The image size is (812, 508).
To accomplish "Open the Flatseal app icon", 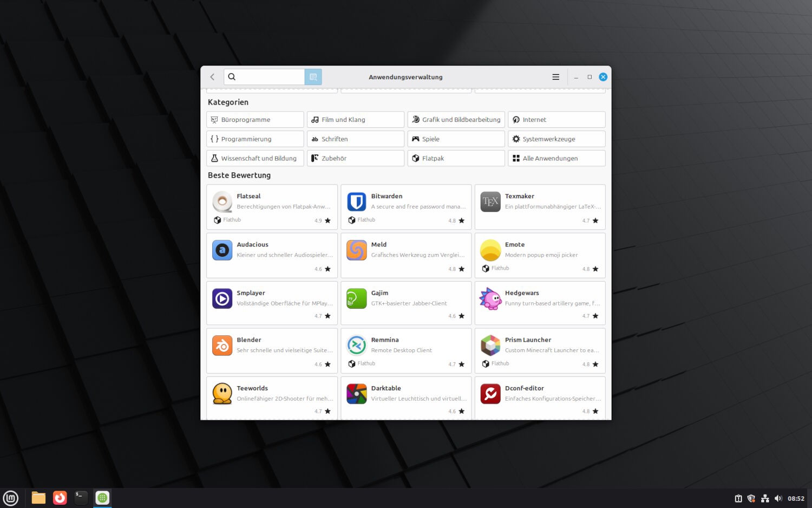I will click(x=222, y=201).
